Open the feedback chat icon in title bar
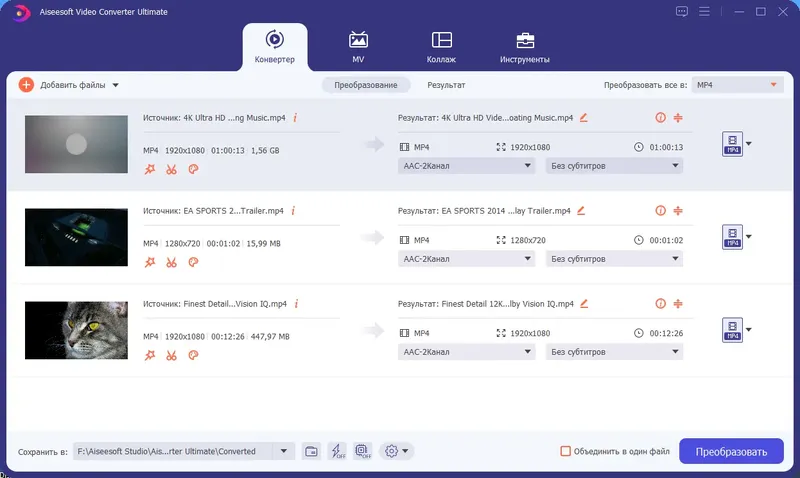800x478 pixels. pos(682,11)
